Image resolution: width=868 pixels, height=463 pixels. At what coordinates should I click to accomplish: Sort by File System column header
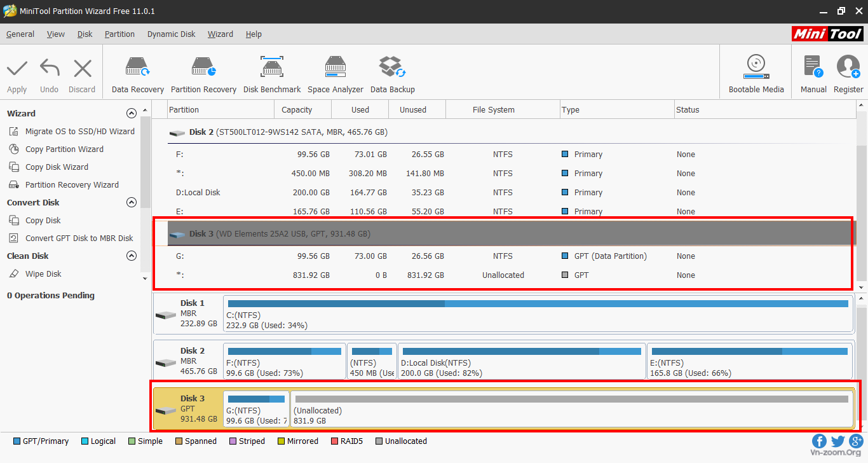(503, 109)
